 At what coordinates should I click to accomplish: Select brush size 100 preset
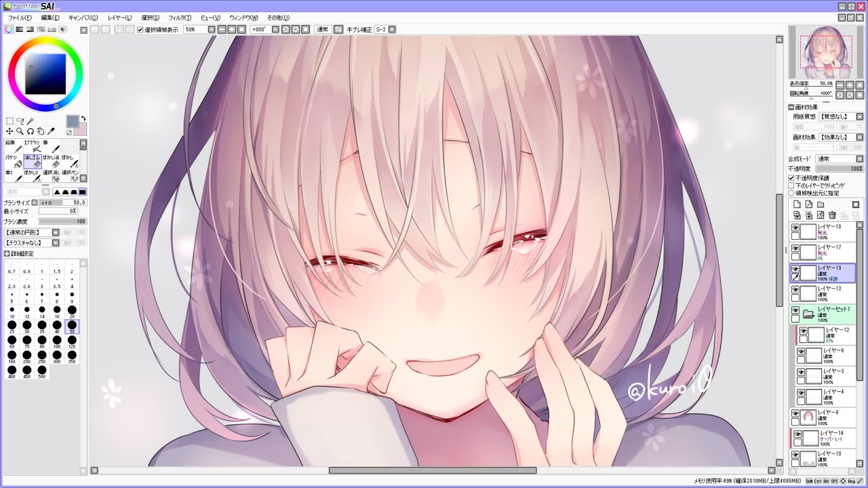[57, 342]
